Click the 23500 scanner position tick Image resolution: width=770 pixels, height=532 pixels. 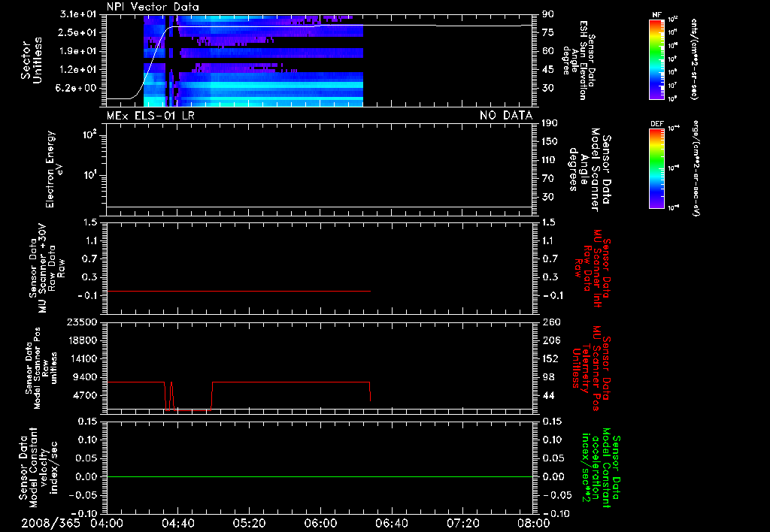[x=81, y=322]
